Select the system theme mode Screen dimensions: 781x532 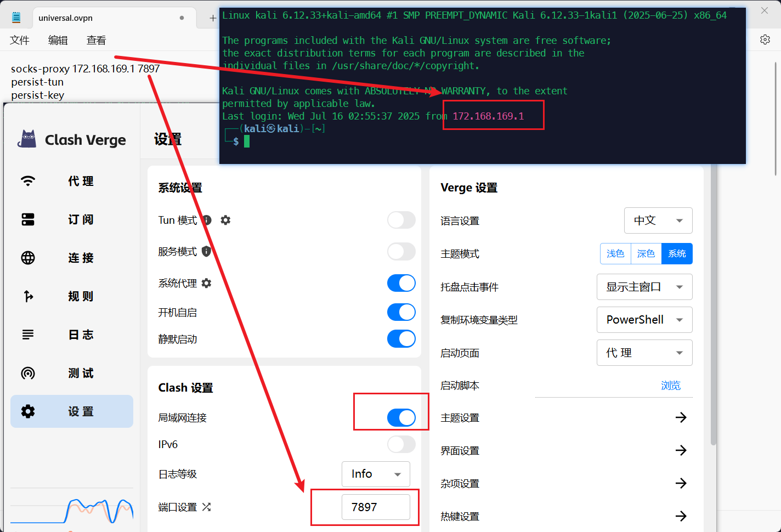click(677, 253)
